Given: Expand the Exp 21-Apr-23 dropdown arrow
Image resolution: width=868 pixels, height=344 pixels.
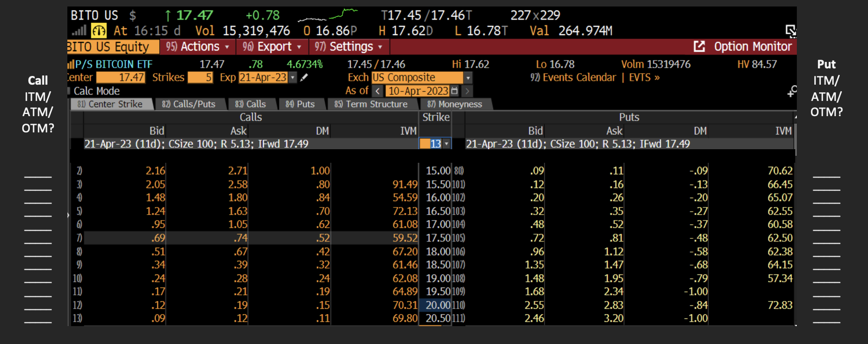Looking at the screenshot, I should (293, 78).
